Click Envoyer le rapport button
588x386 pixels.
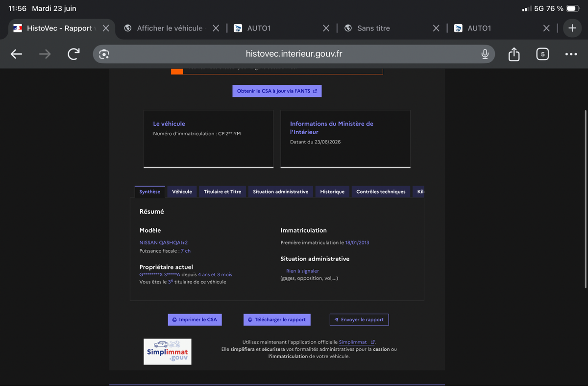coord(359,319)
